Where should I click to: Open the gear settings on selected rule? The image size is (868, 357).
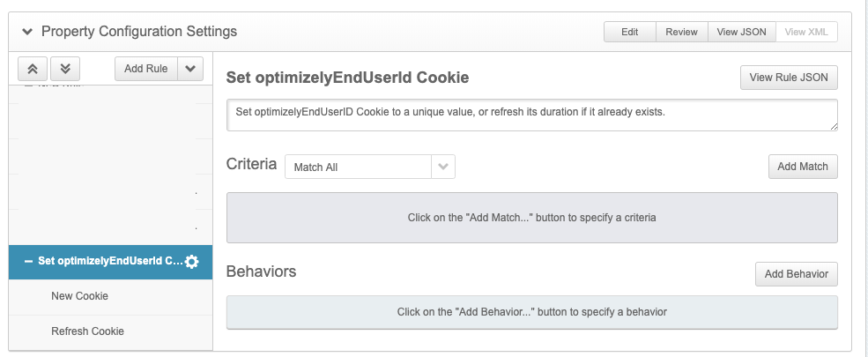(192, 262)
